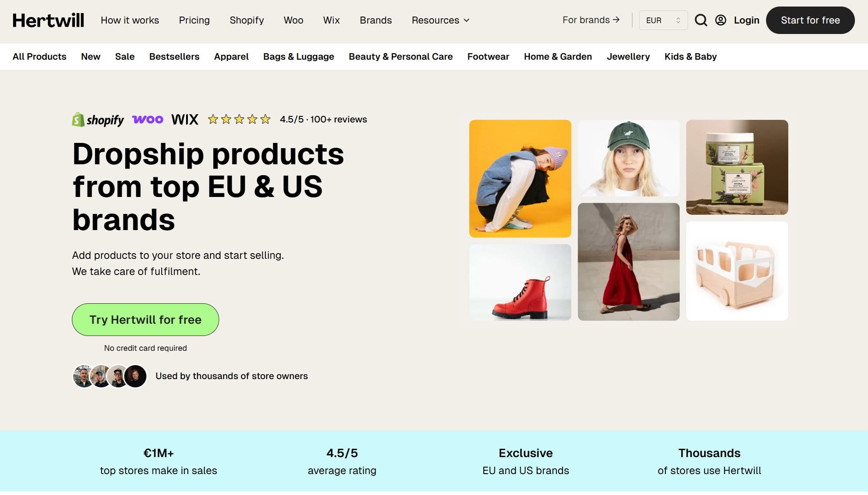Click the Shopify logo badge
Screen dimensions: 868x495
tap(98, 119)
